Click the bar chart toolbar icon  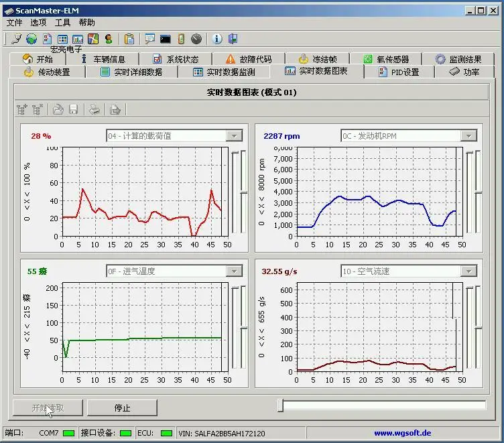78,40
